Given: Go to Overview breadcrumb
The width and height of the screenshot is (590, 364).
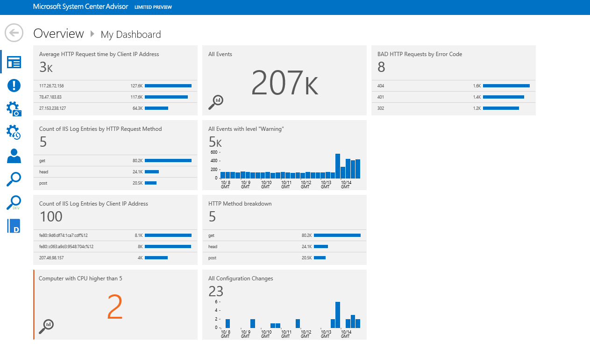Looking at the screenshot, I should (x=59, y=34).
